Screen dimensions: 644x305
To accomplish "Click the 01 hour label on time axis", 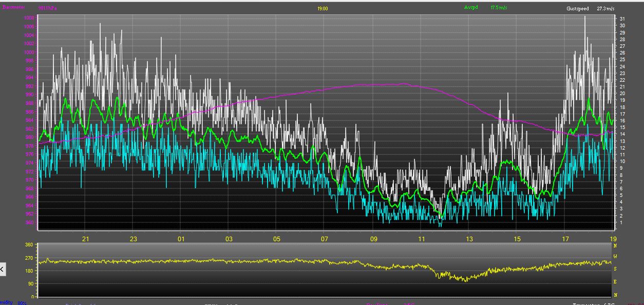I will pyautogui.click(x=181, y=239).
